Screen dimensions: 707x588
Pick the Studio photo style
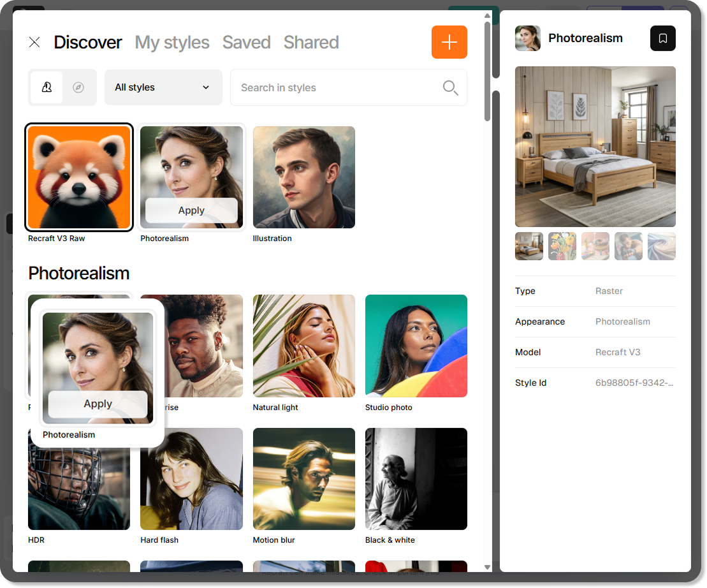click(x=416, y=346)
